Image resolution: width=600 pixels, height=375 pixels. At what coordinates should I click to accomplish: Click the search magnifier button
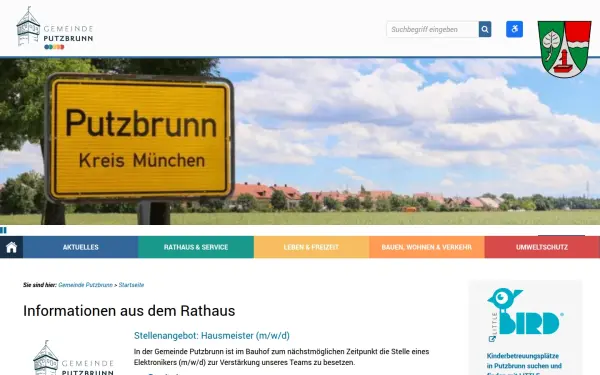[485, 29]
